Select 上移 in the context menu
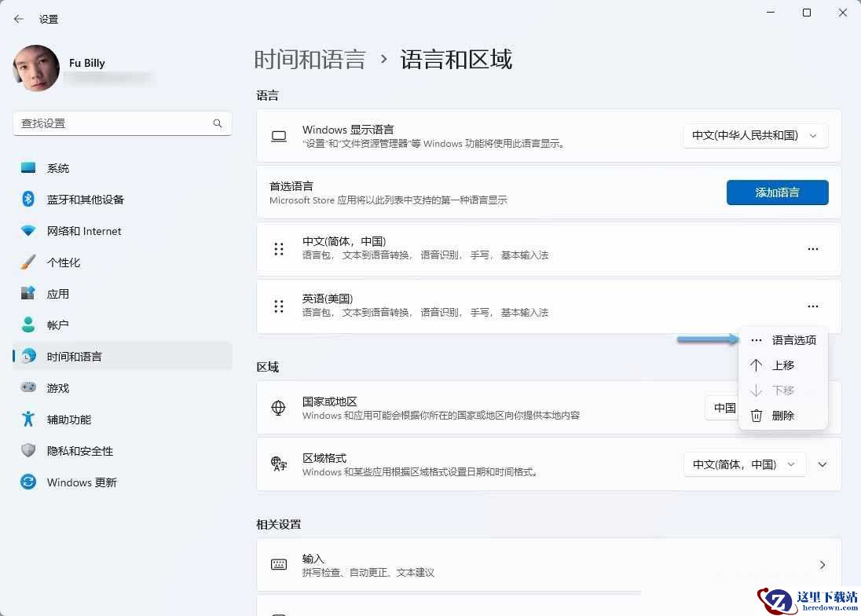 pos(783,365)
